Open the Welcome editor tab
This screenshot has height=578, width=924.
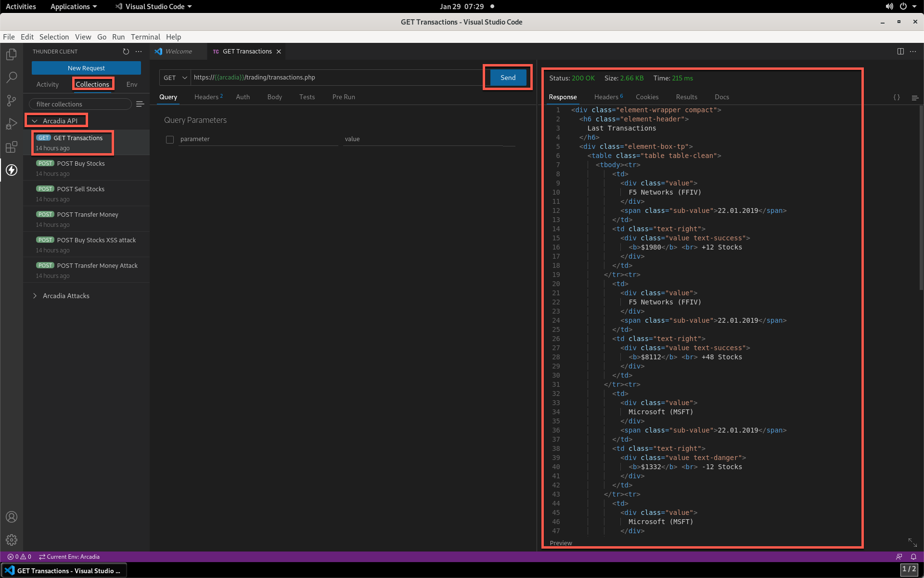(178, 52)
